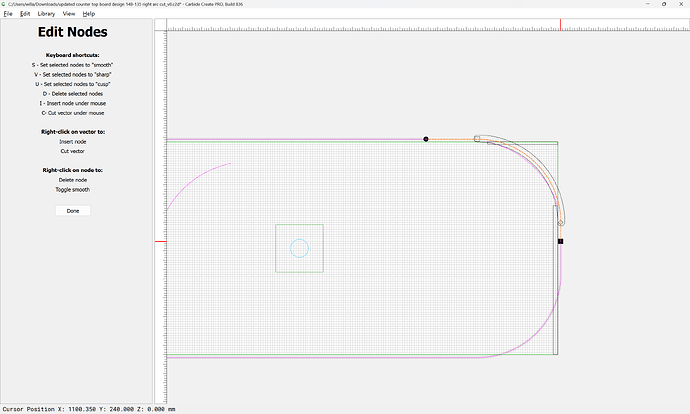This screenshot has width=690, height=414.
Task: Open the View menu
Action: click(69, 14)
